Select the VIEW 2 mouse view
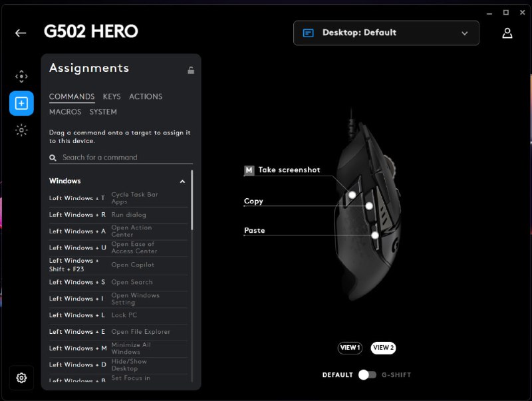532x401 pixels. [383, 348]
